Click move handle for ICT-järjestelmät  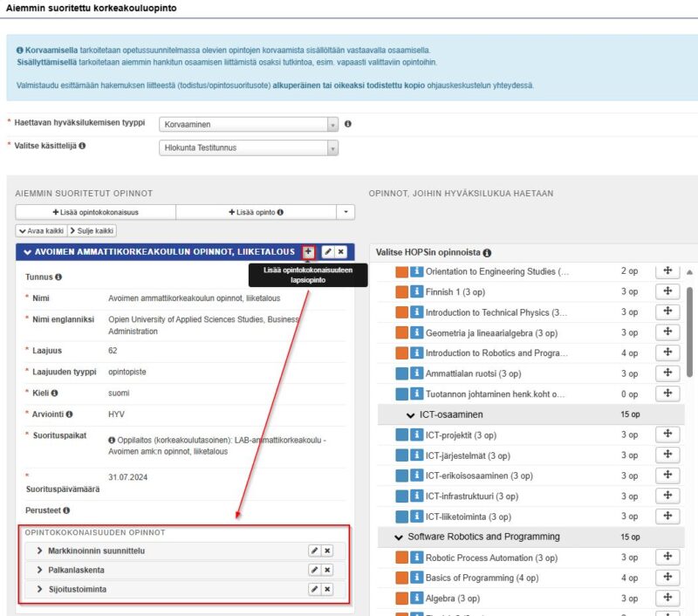click(667, 455)
